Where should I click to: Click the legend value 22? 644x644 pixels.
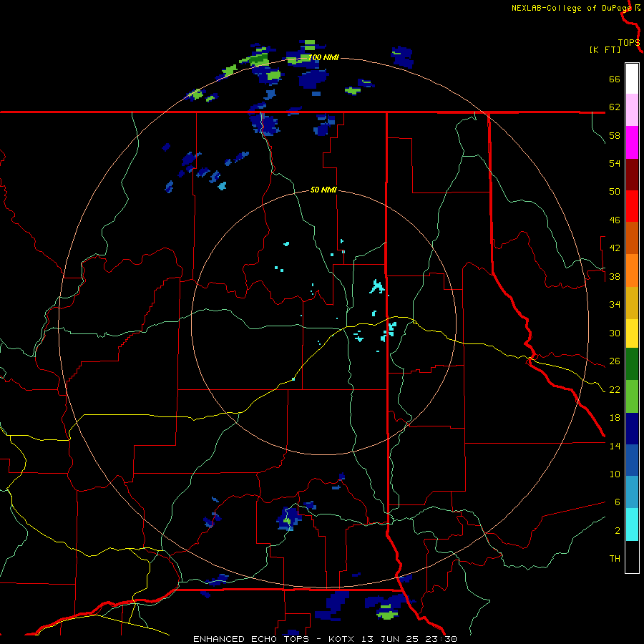[615, 389]
